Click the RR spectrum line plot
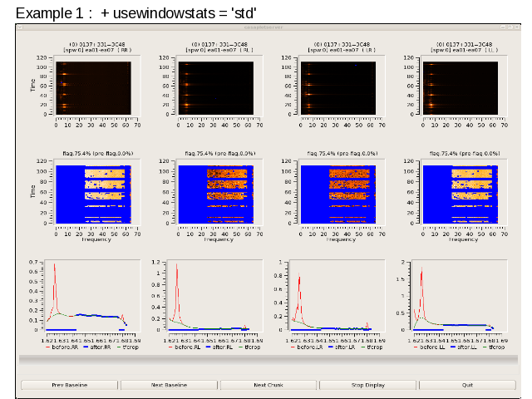This screenshot has width=532, height=399. point(92,296)
